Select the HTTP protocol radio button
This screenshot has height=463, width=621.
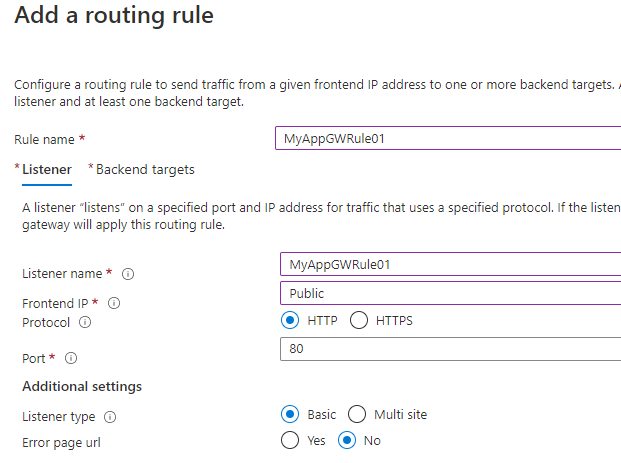(x=291, y=321)
